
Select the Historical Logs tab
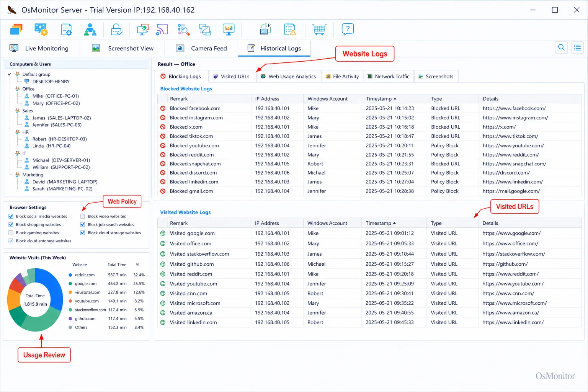coord(274,48)
